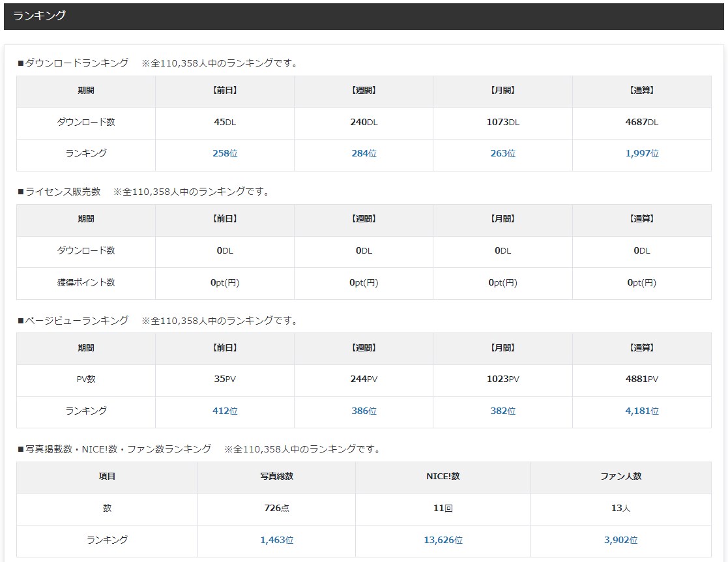Select the 3,902位 fan count ranking link

coord(620,540)
